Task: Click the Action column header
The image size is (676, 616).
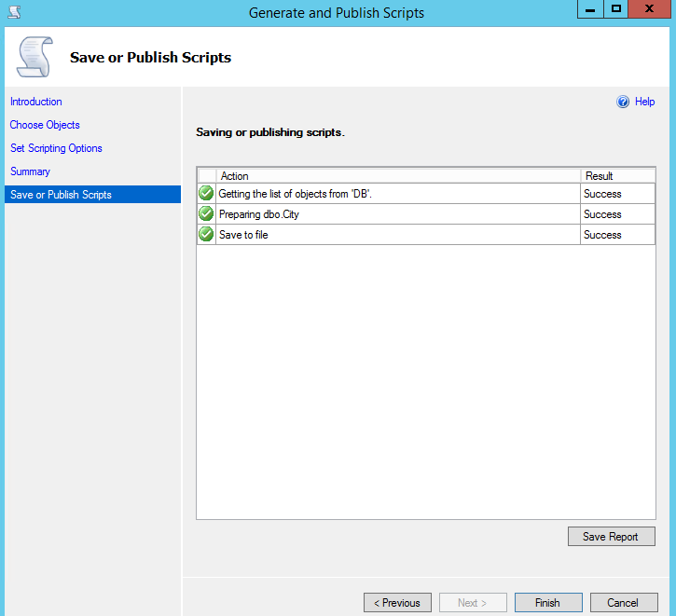Action: tap(398, 176)
